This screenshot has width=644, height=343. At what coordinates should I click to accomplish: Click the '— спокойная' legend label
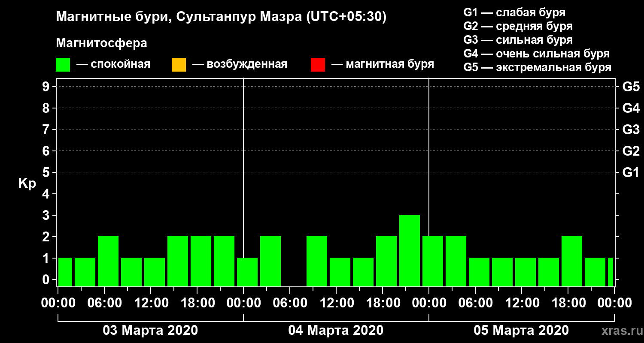point(113,65)
